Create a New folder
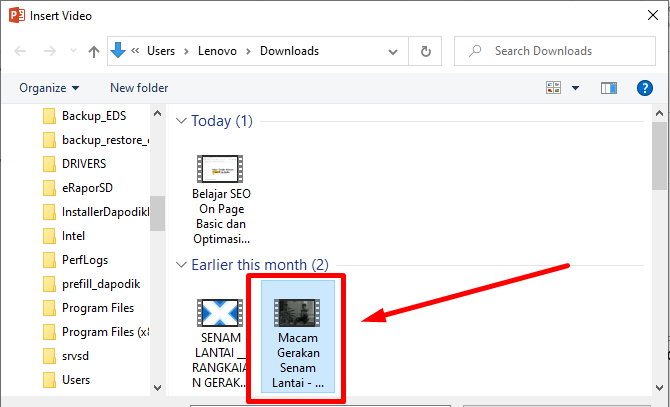This screenshot has height=407, width=670. click(139, 88)
